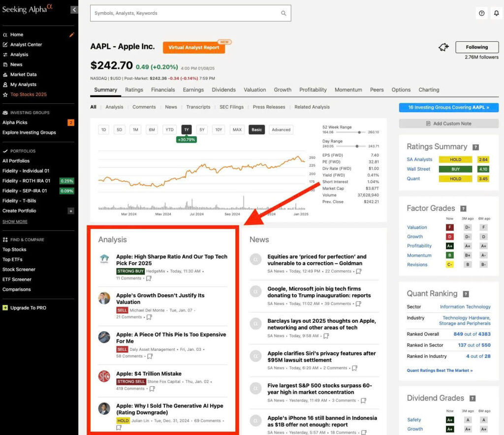Click "849 out of 4383" overall ranking
Screen dimensions: 504x435
(x=472, y=334)
